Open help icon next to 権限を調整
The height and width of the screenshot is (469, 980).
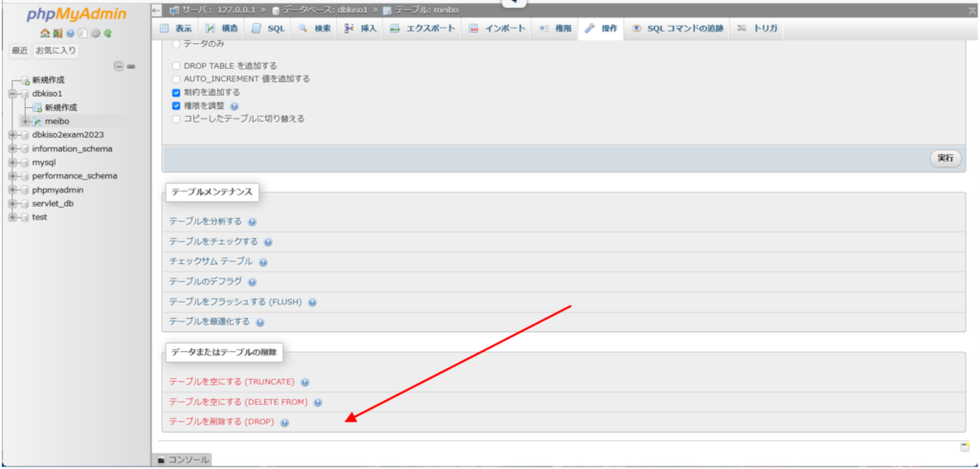pyautogui.click(x=234, y=106)
